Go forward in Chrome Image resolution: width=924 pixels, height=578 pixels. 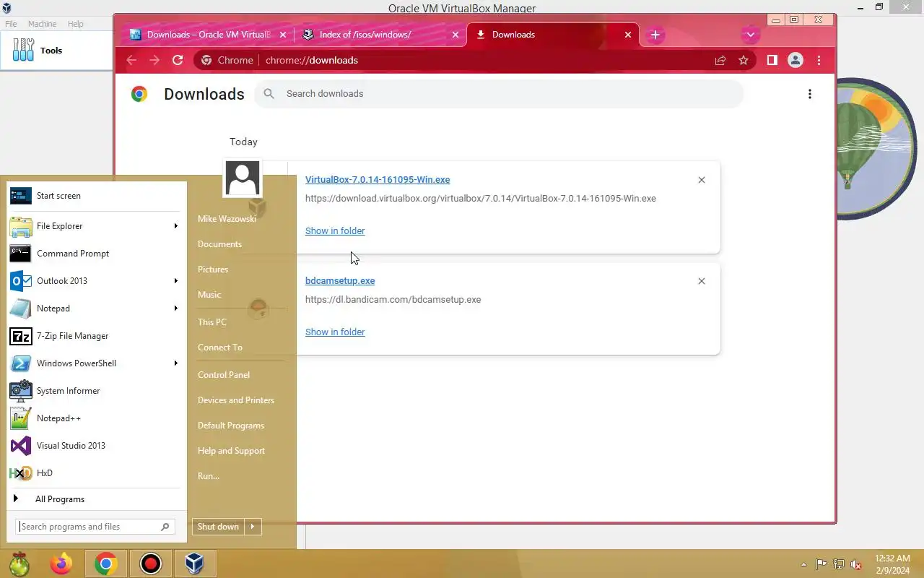point(154,60)
